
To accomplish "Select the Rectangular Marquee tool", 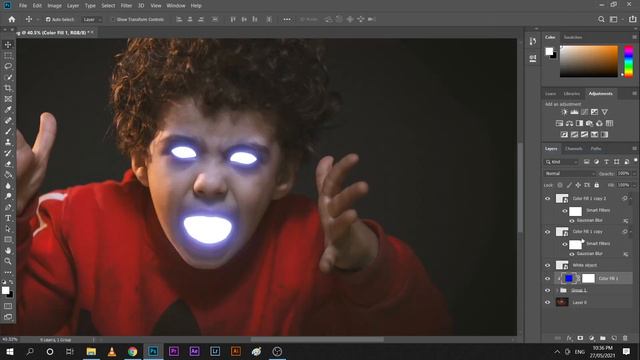I will click(8, 55).
